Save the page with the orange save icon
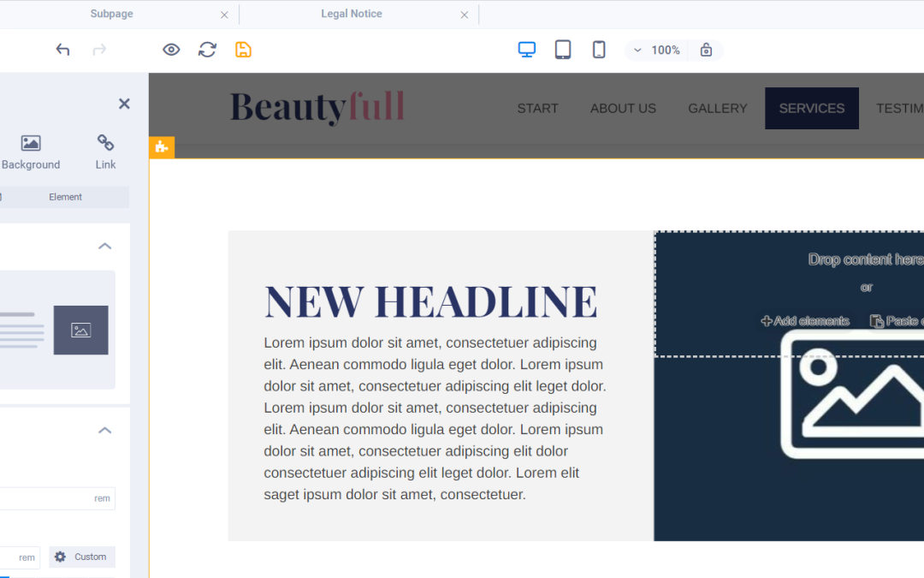Screen dimensions: 924x578 (x=243, y=51)
